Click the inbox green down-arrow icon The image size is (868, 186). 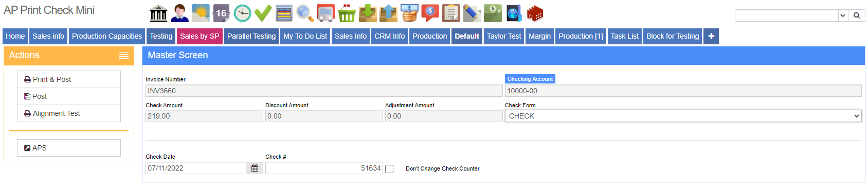(368, 13)
